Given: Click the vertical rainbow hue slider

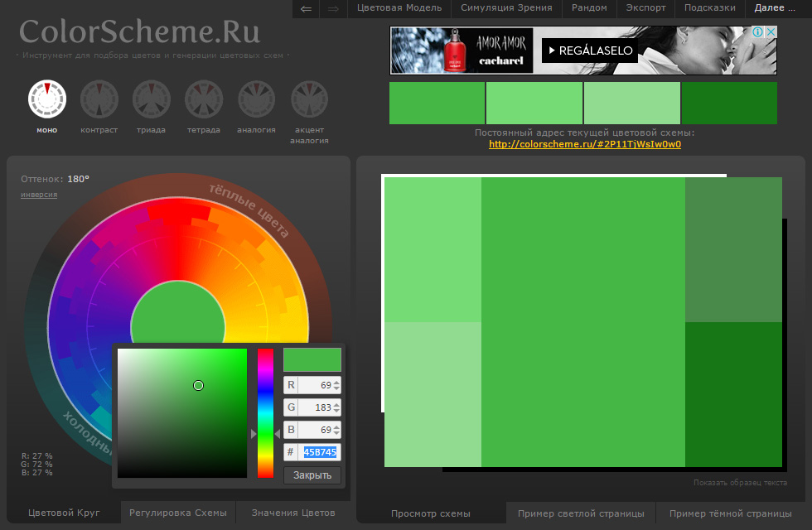Looking at the screenshot, I should [265, 412].
